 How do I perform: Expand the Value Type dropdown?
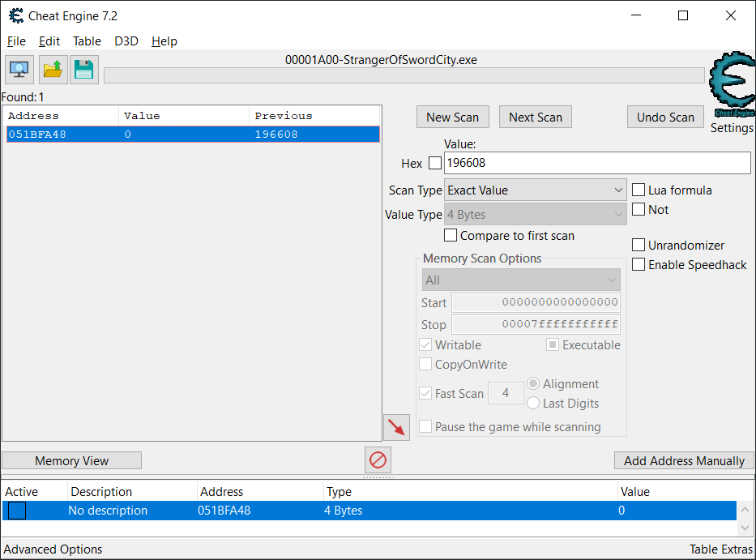535,215
